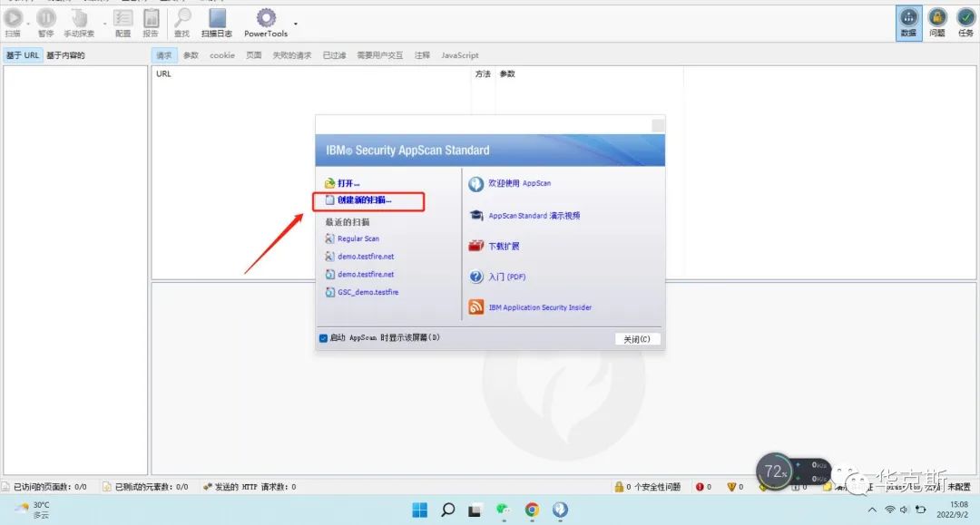Open the Configuration (配置) toolbar icon
This screenshot has width=980, height=525.
122,18
